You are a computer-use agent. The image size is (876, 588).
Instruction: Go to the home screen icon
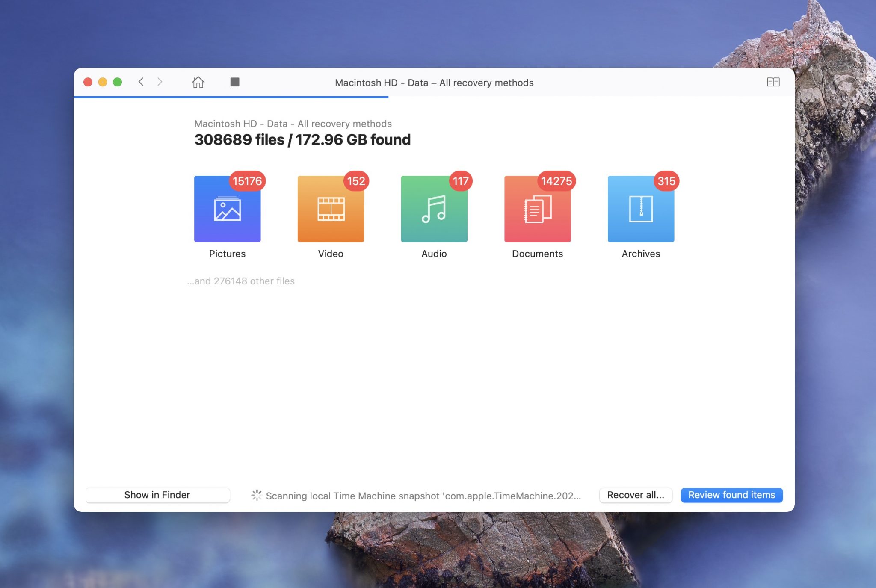[x=198, y=82]
